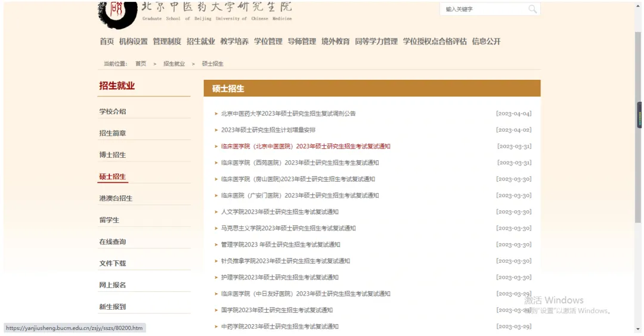This screenshot has height=336, width=644.
Task: Open the 首页 navigation menu item
Action: tap(107, 42)
